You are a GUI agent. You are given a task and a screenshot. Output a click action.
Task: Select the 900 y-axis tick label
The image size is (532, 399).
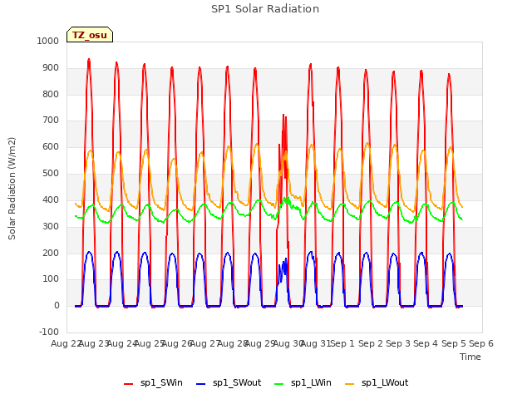coord(51,67)
